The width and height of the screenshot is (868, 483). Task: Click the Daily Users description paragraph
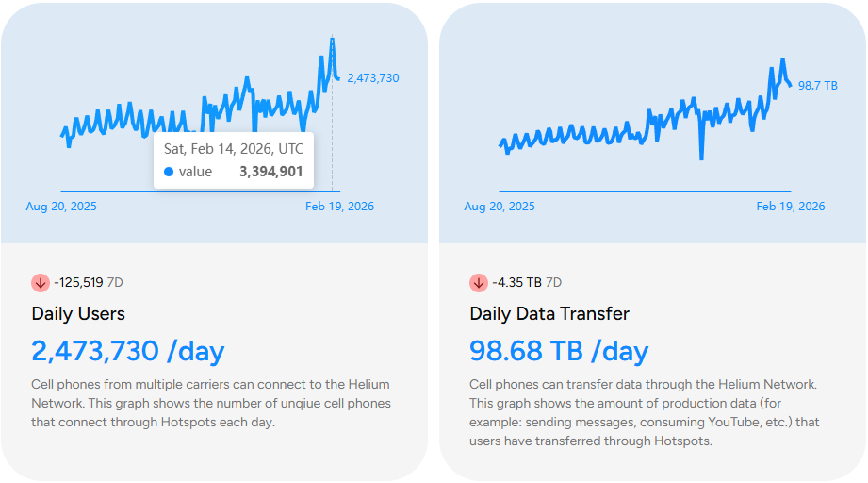coord(211,403)
